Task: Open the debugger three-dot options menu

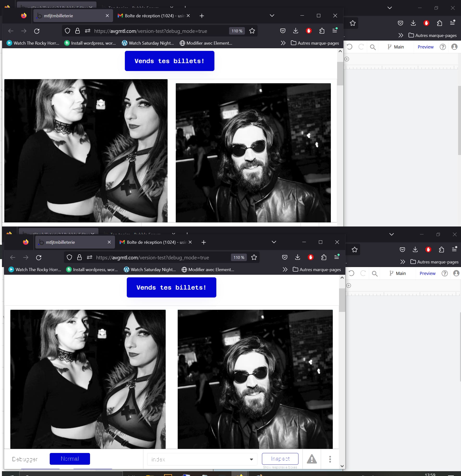Action: [x=330, y=459]
